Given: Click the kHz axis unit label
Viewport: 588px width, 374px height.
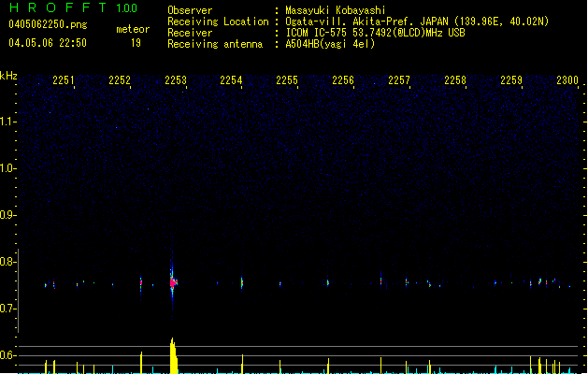Looking at the screenshot, I should click(9, 76).
